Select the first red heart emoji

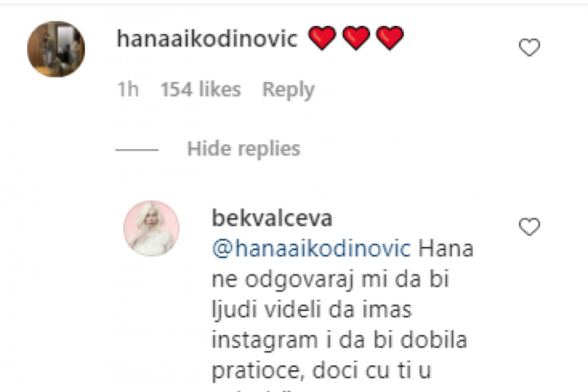(x=322, y=38)
